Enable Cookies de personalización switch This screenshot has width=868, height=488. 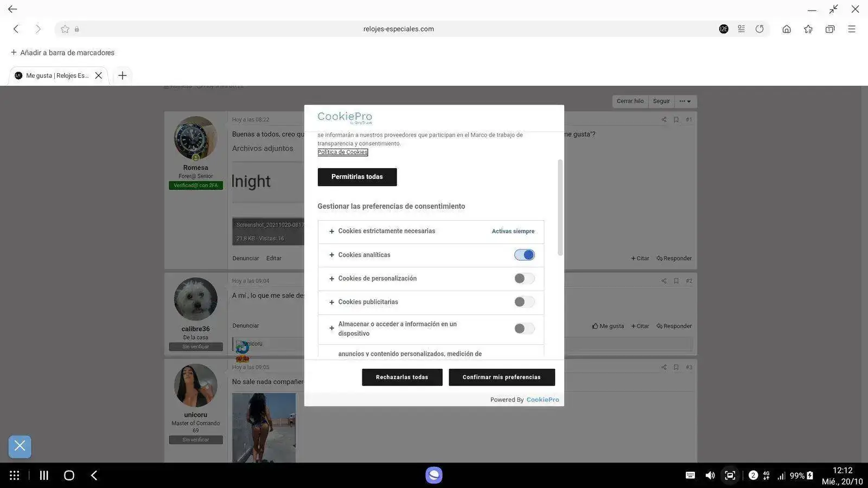point(525,279)
